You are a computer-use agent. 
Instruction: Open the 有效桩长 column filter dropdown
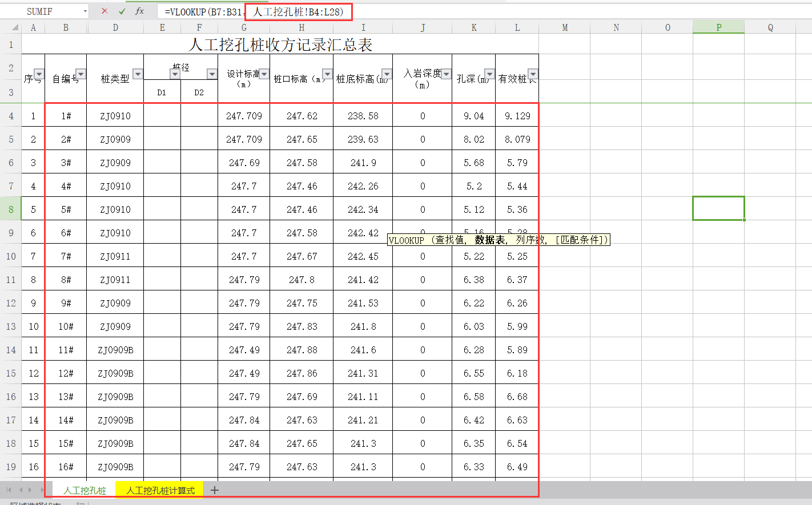click(533, 74)
